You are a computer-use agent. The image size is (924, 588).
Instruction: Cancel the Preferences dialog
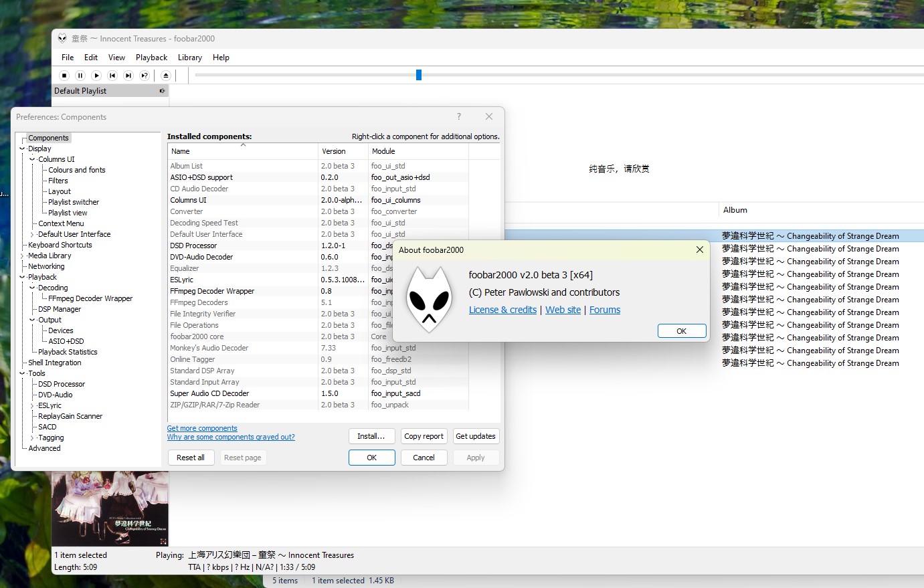coord(424,458)
